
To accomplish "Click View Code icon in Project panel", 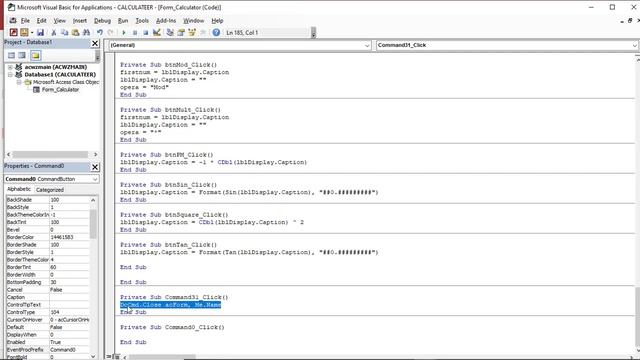I will (11, 55).
